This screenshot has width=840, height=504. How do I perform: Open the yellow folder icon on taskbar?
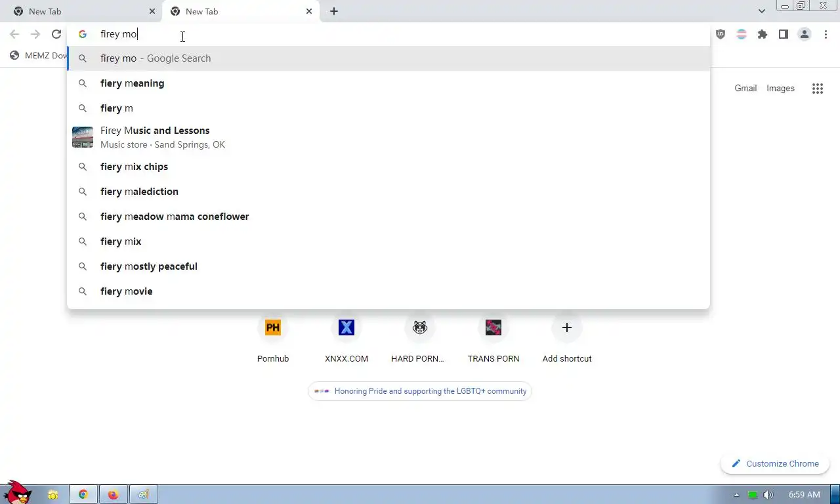(52, 495)
